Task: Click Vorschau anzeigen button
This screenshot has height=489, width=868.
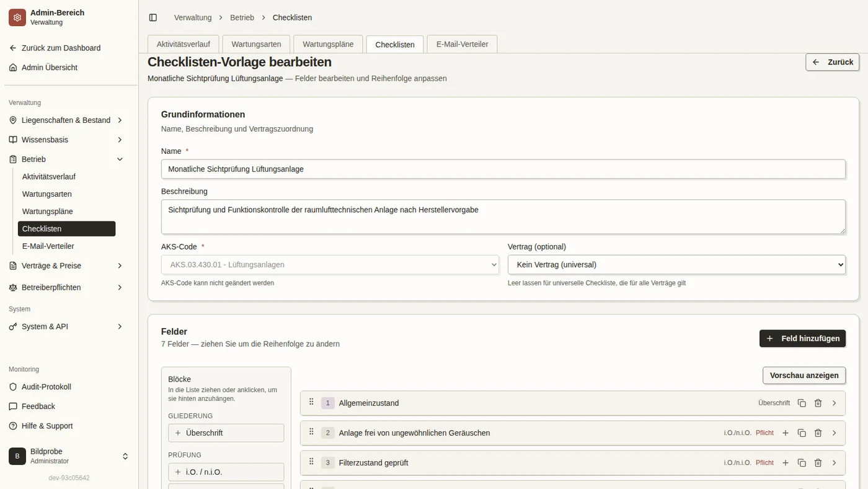Action: click(804, 375)
